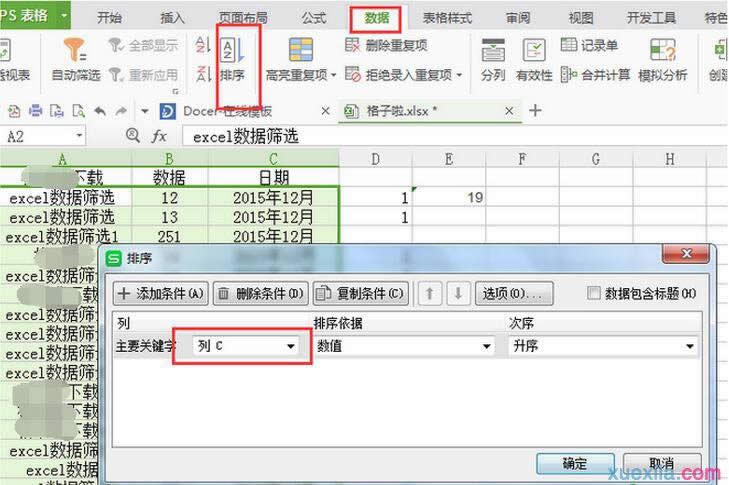Click the 自动筛选 funnel icon
This screenshot has width=729, height=485.
tap(76, 50)
